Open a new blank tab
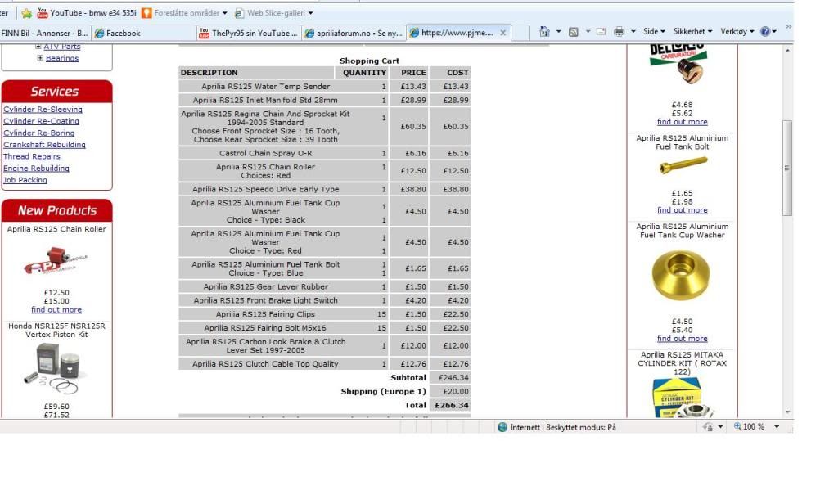The height and width of the screenshot is (504, 838). point(520,34)
